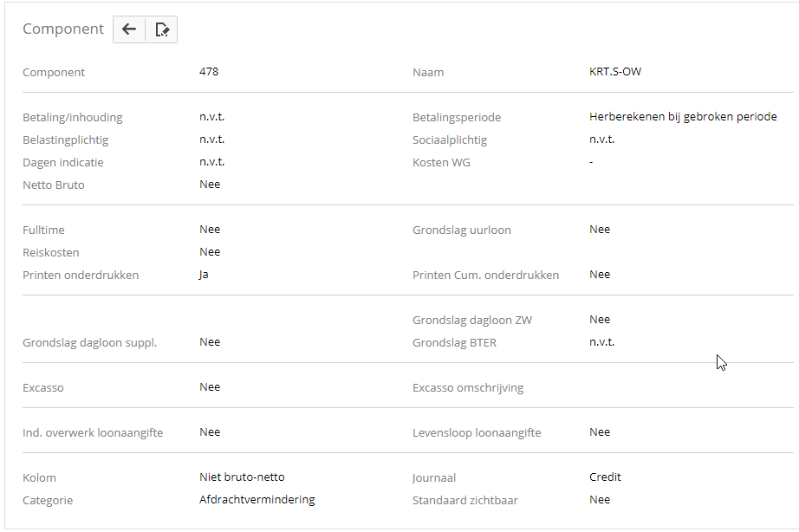Select the Belastingplichtig n.v.t. value
Screen dimensions: 799x532
[x=211, y=139]
